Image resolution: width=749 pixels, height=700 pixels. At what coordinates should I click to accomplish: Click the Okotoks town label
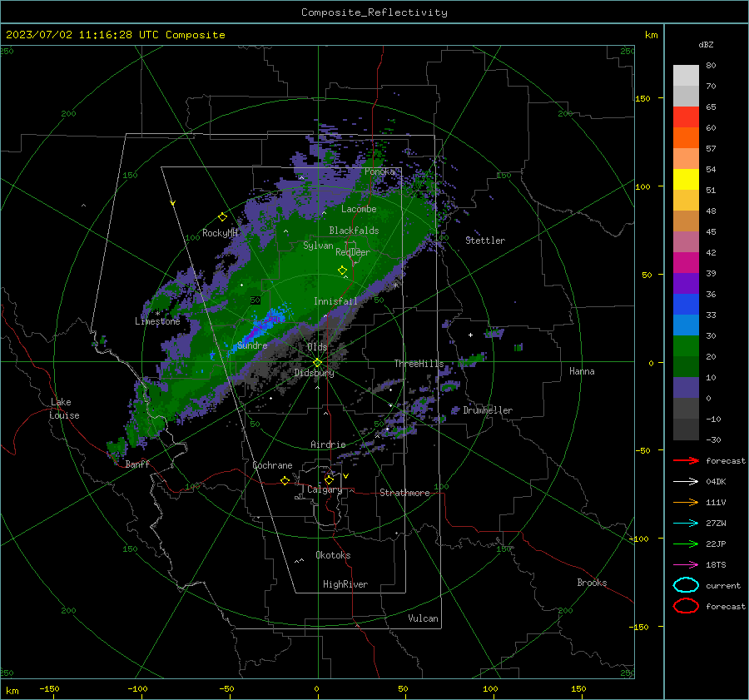point(333,555)
